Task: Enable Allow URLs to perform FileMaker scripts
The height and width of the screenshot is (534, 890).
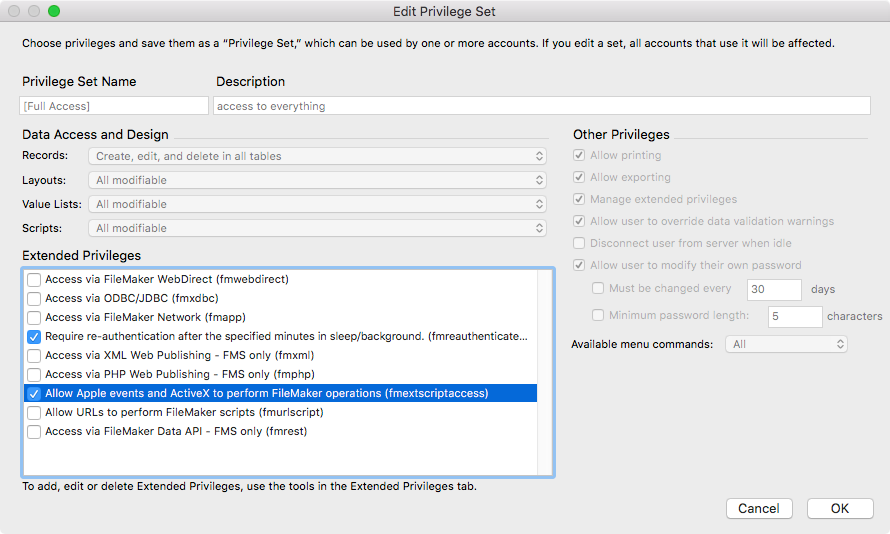Action: (34, 413)
